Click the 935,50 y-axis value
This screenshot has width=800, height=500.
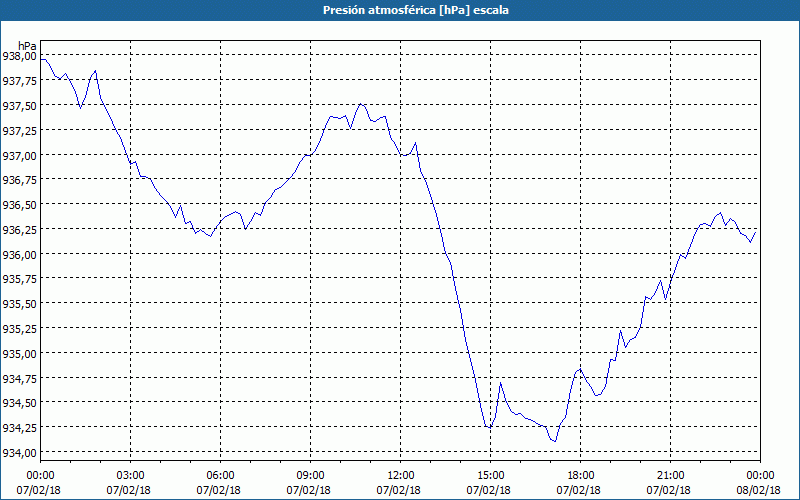(18, 304)
